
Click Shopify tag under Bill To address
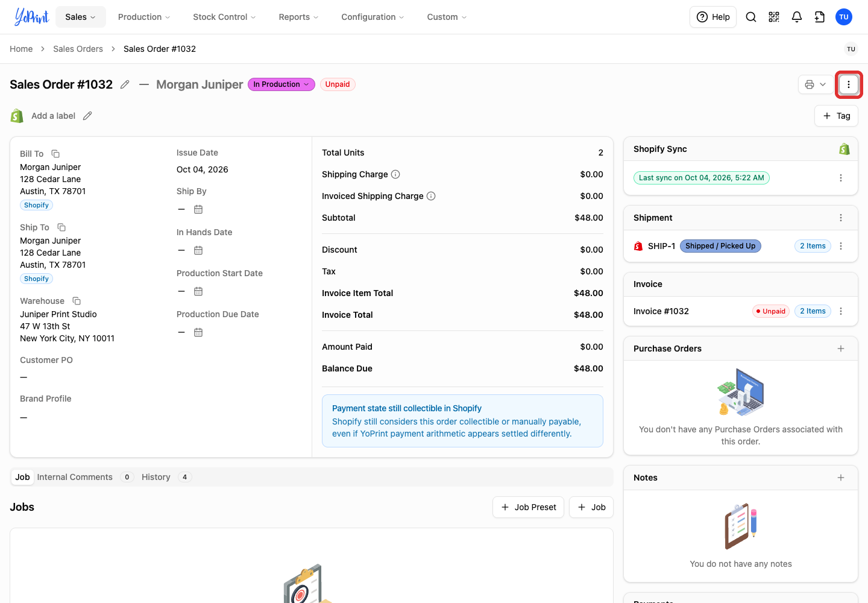pos(36,205)
